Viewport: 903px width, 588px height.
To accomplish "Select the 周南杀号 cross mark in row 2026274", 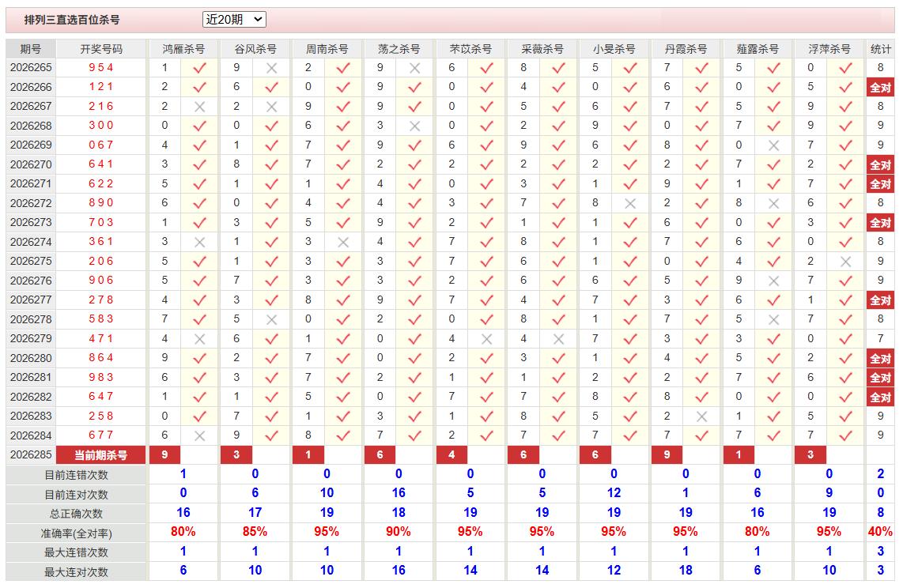I will click(x=343, y=242).
